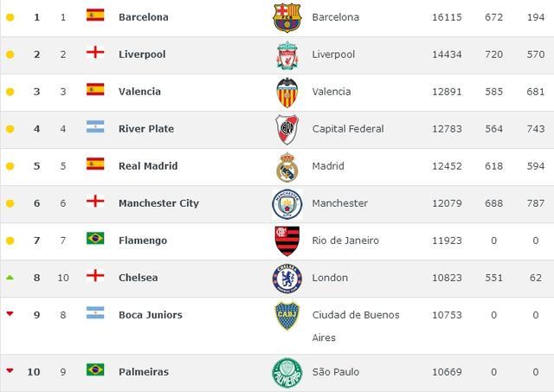The height and width of the screenshot is (392, 554).
Task: Click the Chelsea club crest
Action: 287,279
